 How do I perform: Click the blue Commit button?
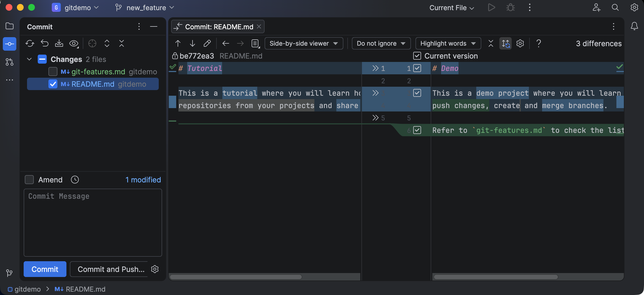click(x=45, y=269)
